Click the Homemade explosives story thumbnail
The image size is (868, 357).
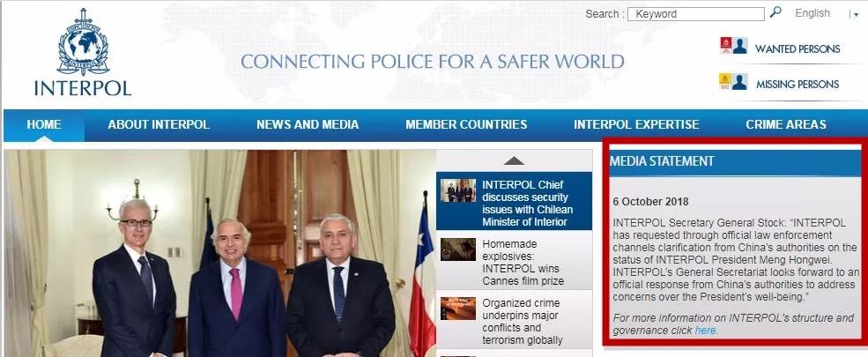[458, 249]
